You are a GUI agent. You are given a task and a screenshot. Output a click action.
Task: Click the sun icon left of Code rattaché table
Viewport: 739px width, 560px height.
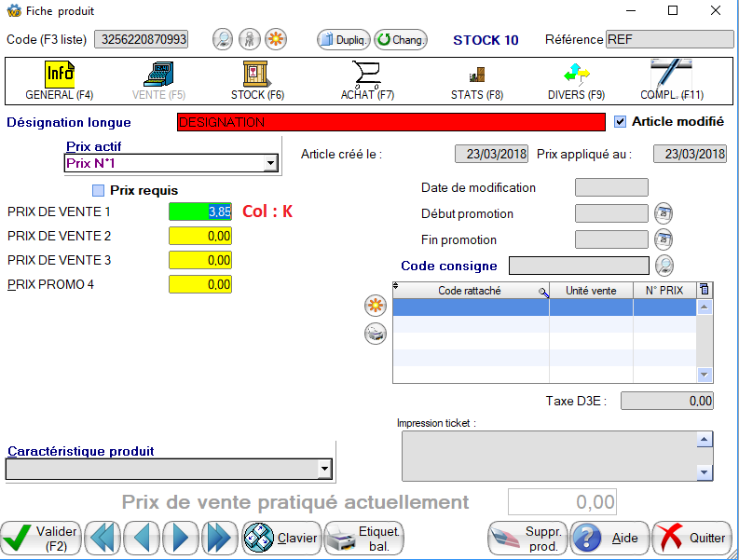coord(376,305)
